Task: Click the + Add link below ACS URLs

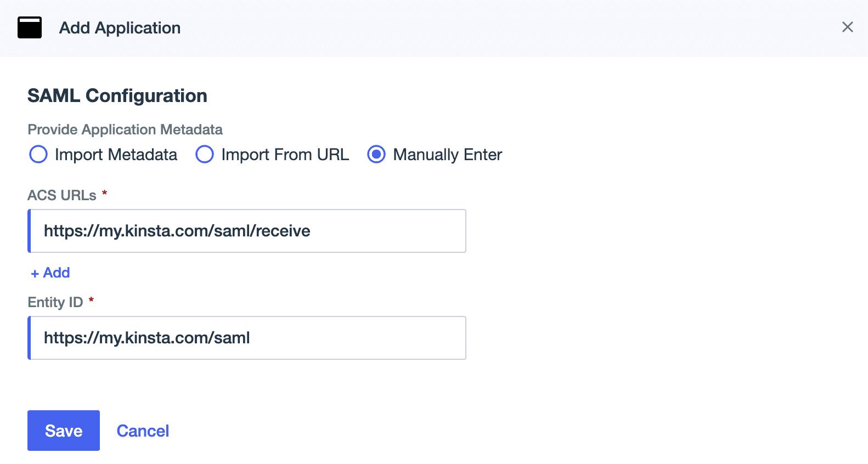Action: [49, 273]
